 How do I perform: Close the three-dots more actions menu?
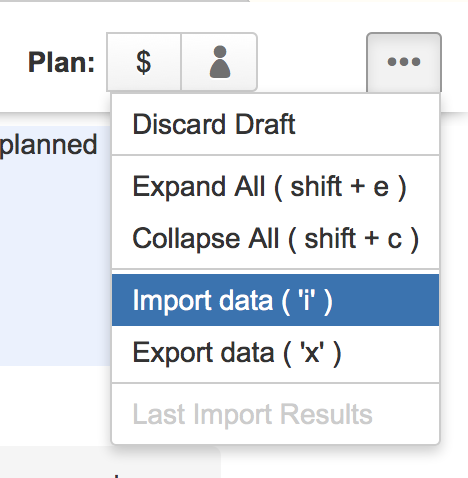404,62
